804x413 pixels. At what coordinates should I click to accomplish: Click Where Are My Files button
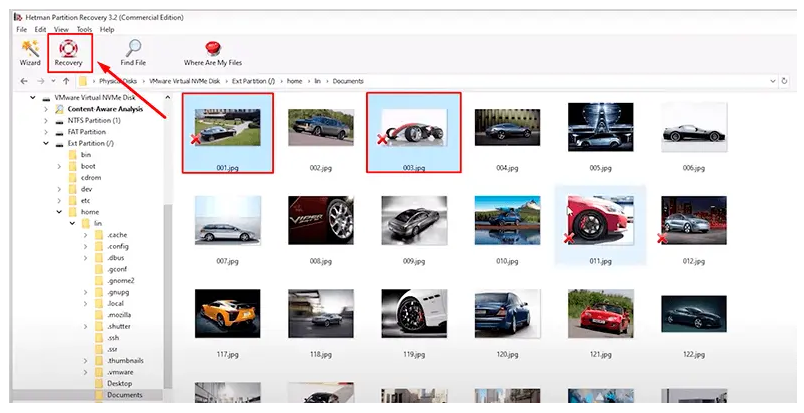(213, 53)
